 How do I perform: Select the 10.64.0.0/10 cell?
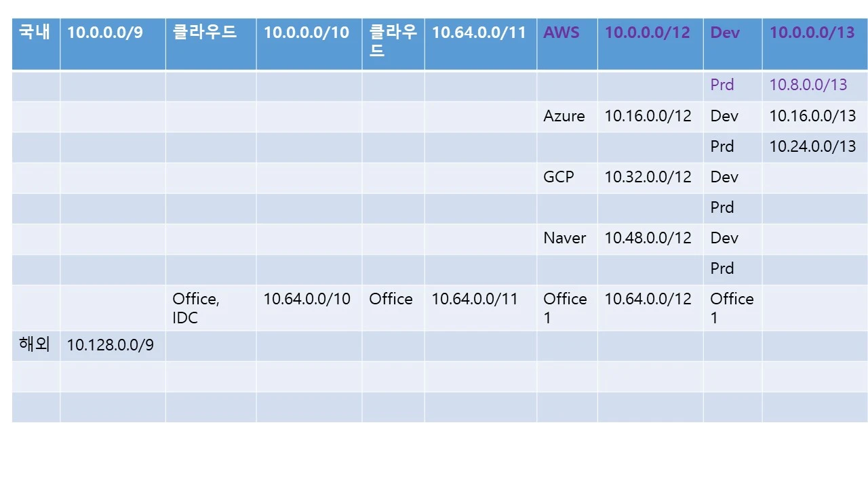pyautogui.click(x=309, y=308)
